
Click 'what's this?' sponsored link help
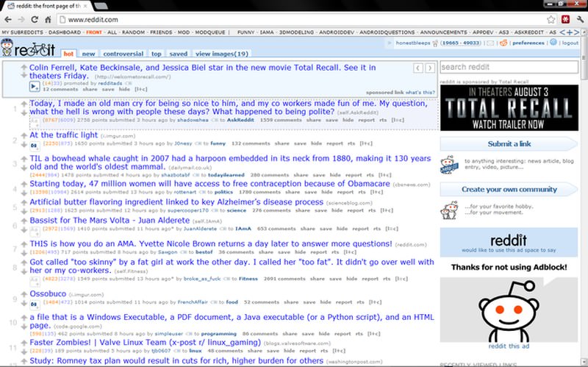pyautogui.click(x=420, y=93)
